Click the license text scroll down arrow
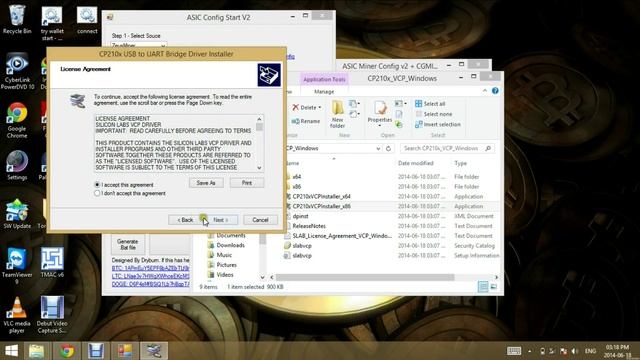640x360 pixels. pyautogui.click(x=259, y=168)
